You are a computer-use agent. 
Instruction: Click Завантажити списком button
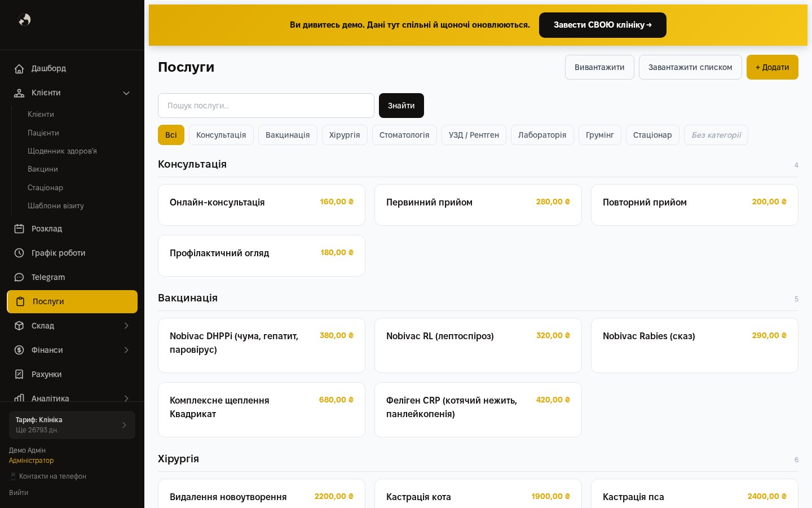[690, 67]
